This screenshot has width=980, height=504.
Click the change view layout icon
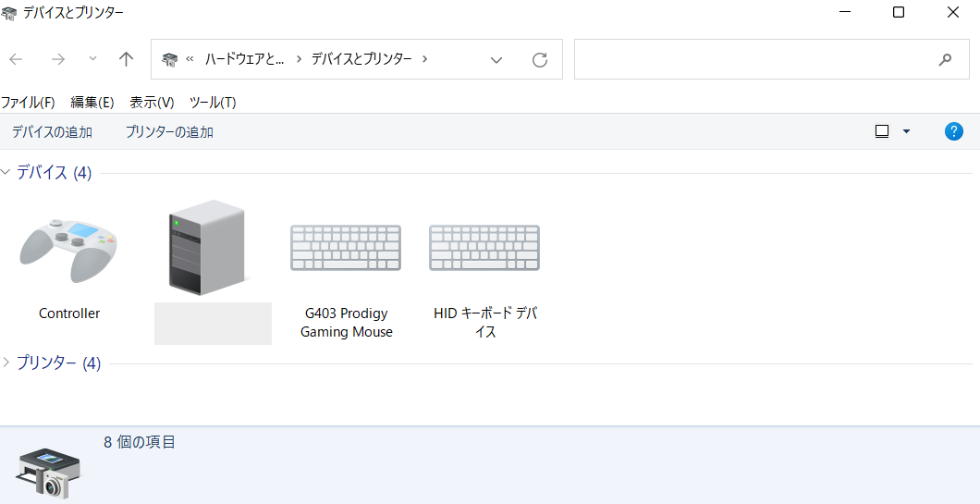click(882, 131)
